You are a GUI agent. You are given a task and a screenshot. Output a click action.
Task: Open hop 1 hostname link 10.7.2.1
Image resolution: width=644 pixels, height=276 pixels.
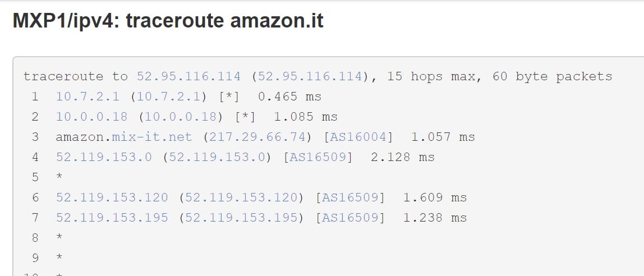click(x=88, y=96)
